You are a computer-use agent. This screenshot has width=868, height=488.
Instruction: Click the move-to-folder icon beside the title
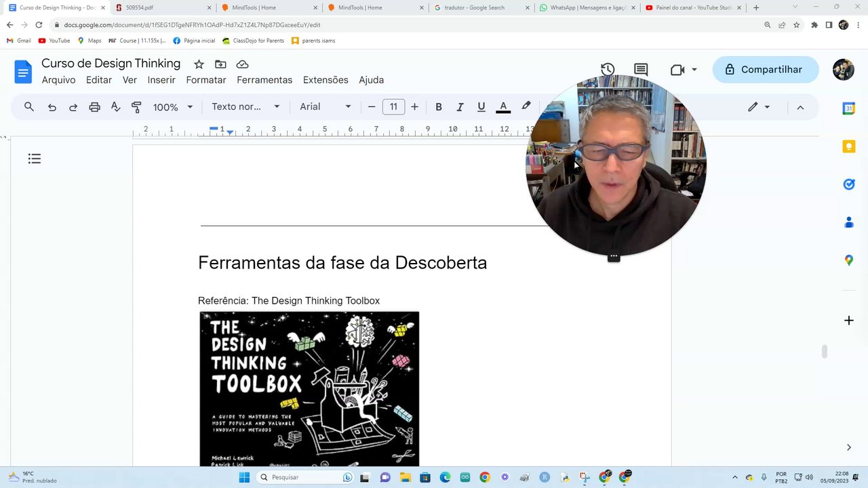[x=220, y=64]
